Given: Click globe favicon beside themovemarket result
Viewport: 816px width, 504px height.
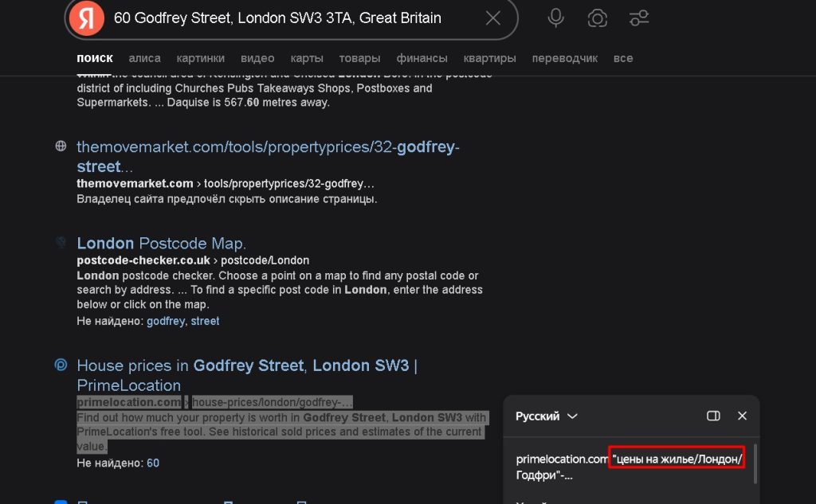Looking at the screenshot, I should point(61,147).
